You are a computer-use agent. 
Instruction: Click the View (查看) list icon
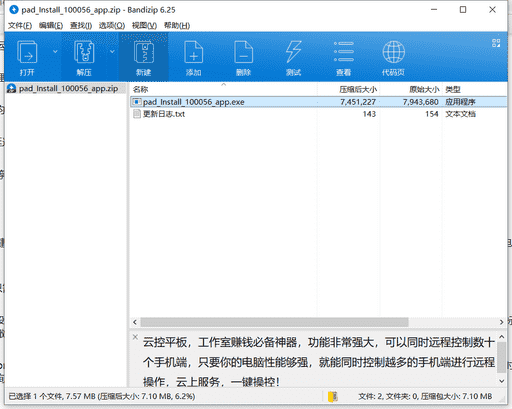(x=344, y=52)
